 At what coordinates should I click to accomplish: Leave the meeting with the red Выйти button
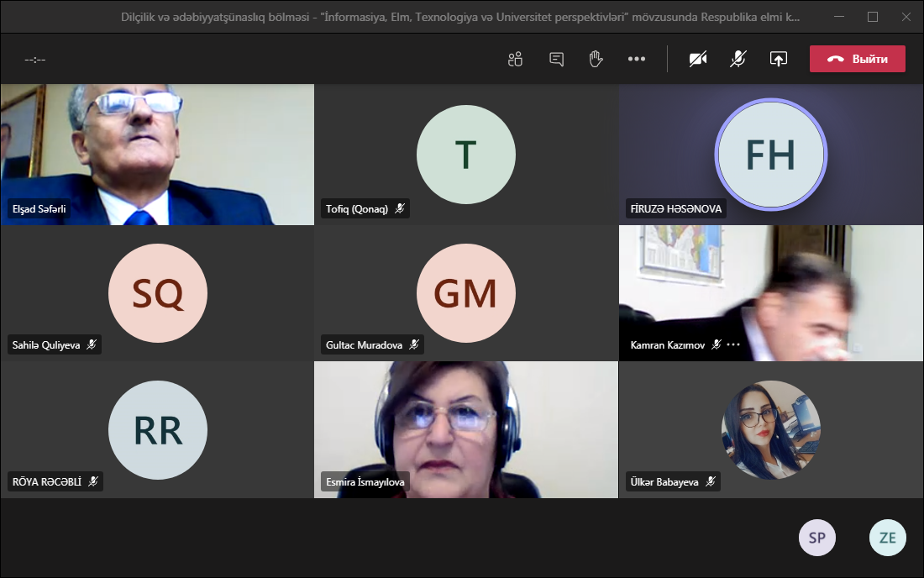pyautogui.click(x=858, y=59)
